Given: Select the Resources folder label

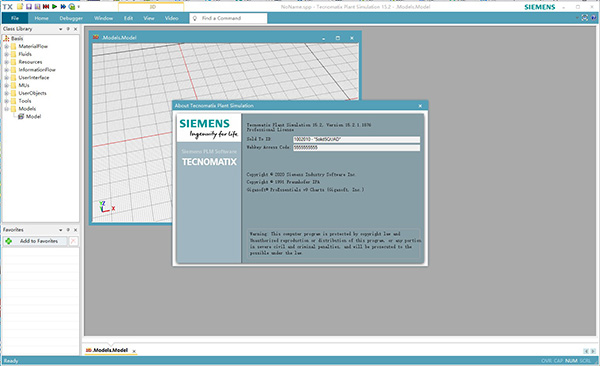Looking at the screenshot, I should tap(30, 62).
